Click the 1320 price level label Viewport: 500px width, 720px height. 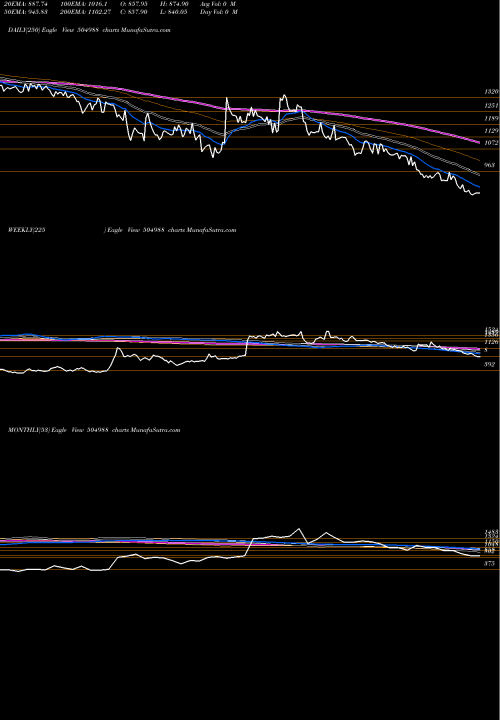[491, 92]
